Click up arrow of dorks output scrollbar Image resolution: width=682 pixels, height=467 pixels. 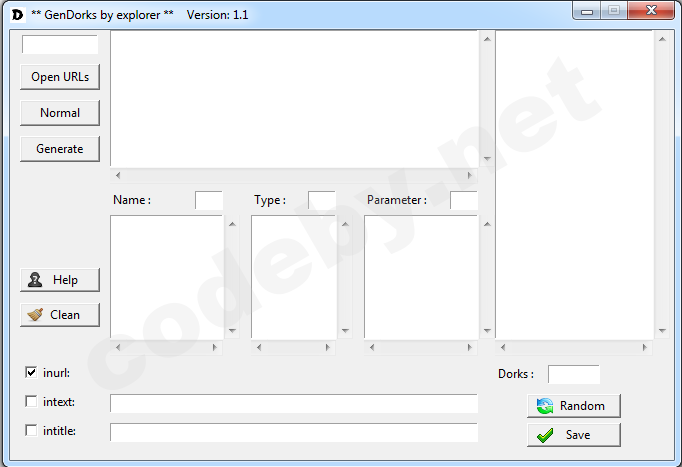pos(662,39)
